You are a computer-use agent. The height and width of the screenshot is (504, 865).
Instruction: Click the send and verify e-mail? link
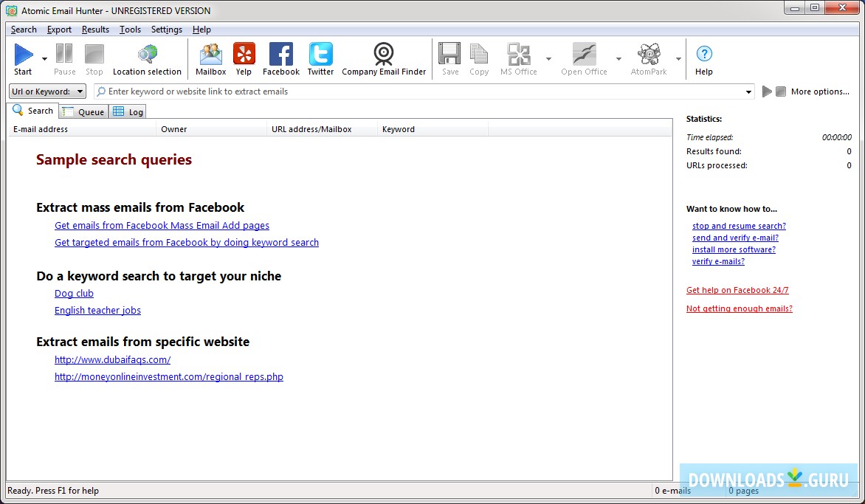(x=735, y=238)
